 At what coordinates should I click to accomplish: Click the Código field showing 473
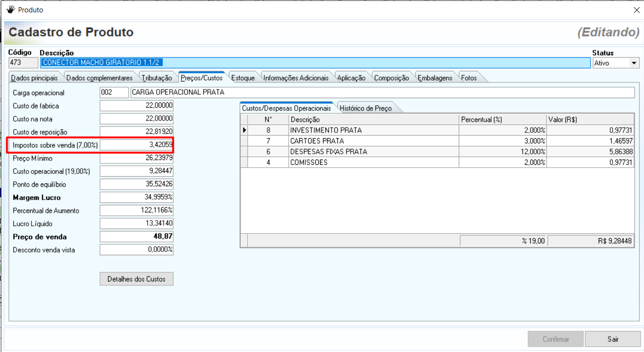pos(23,63)
